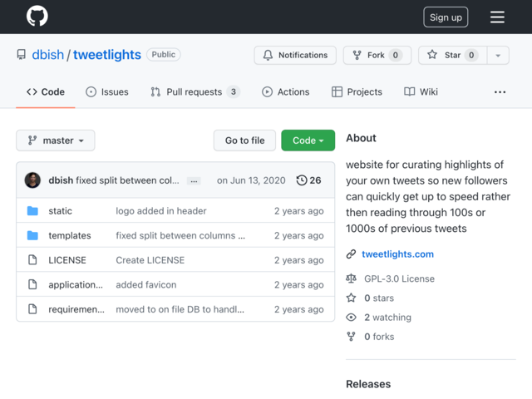
Task: Click the repository book icon by dbish
Action: click(22, 55)
